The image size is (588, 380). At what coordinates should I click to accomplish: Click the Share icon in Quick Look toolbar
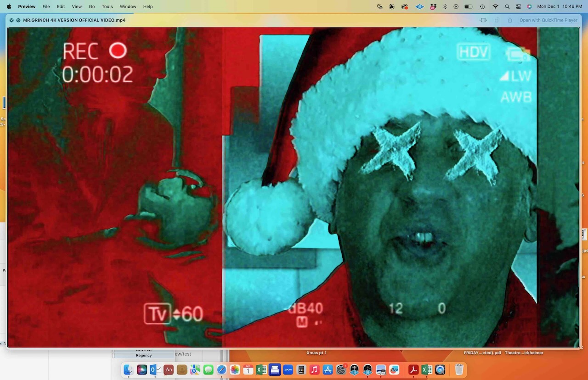[510, 20]
